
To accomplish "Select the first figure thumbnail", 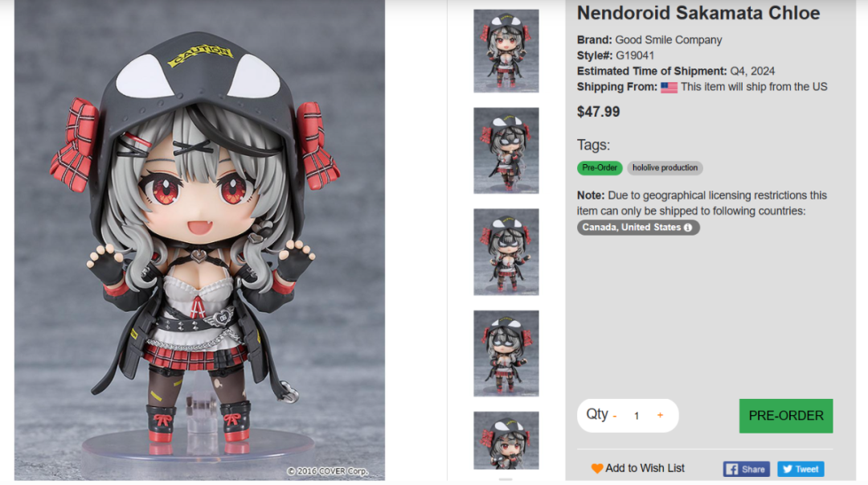I will [506, 51].
